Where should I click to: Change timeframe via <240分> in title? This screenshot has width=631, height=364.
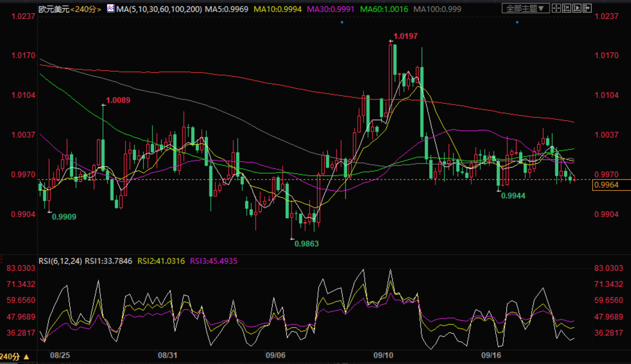click(x=86, y=9)
